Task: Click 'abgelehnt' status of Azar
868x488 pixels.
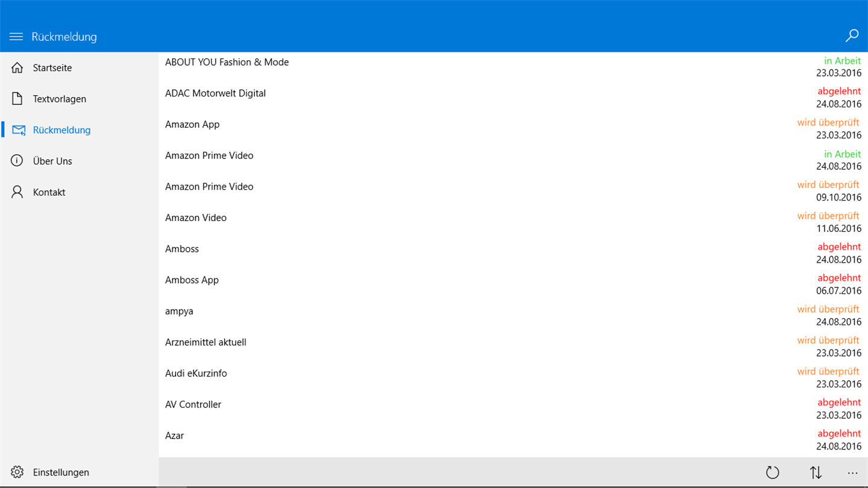Action: pos(840,434)
